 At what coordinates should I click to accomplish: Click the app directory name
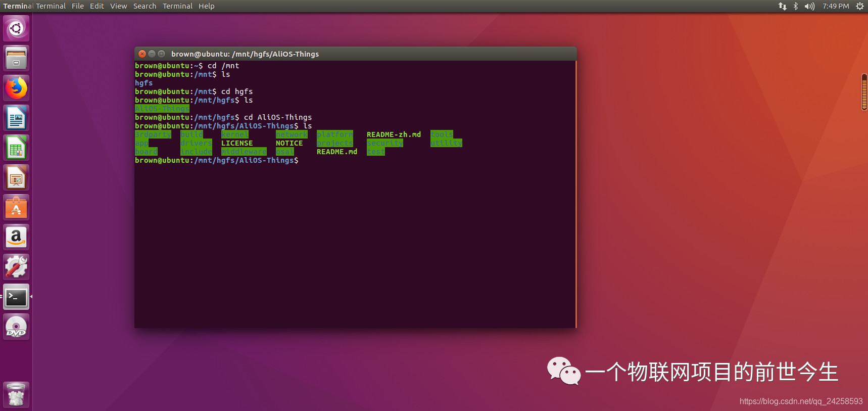[142, 143]
